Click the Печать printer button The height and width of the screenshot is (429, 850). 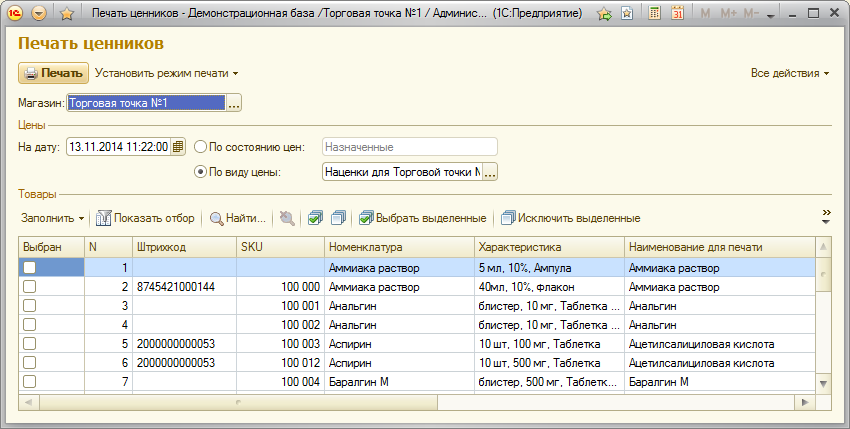point(54,73)
